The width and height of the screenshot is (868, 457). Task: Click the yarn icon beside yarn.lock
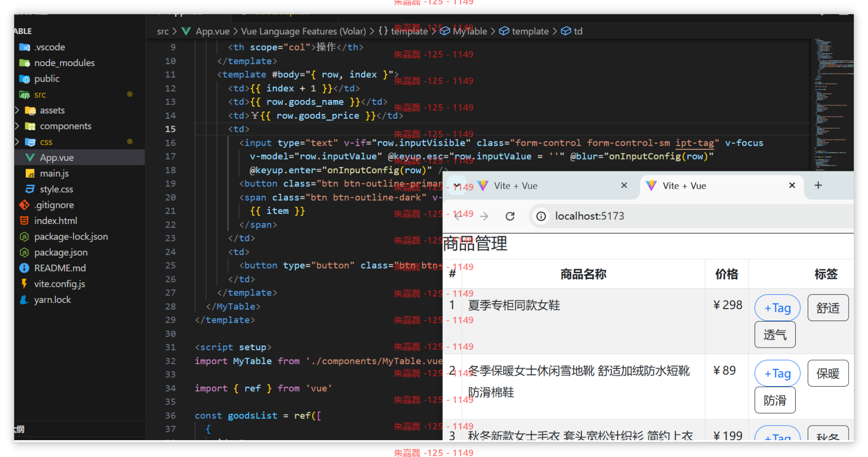(x=24, y=300)
